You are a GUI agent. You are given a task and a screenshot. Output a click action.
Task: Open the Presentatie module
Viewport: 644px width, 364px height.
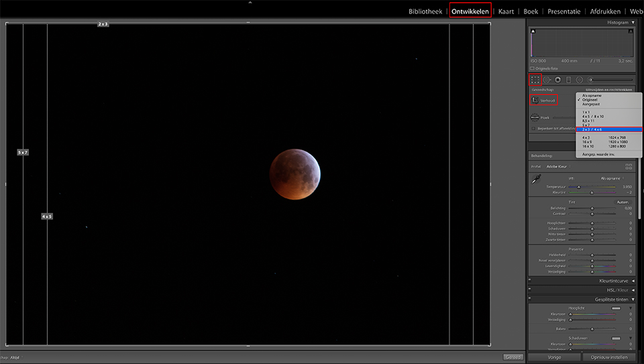pos(564,11)
